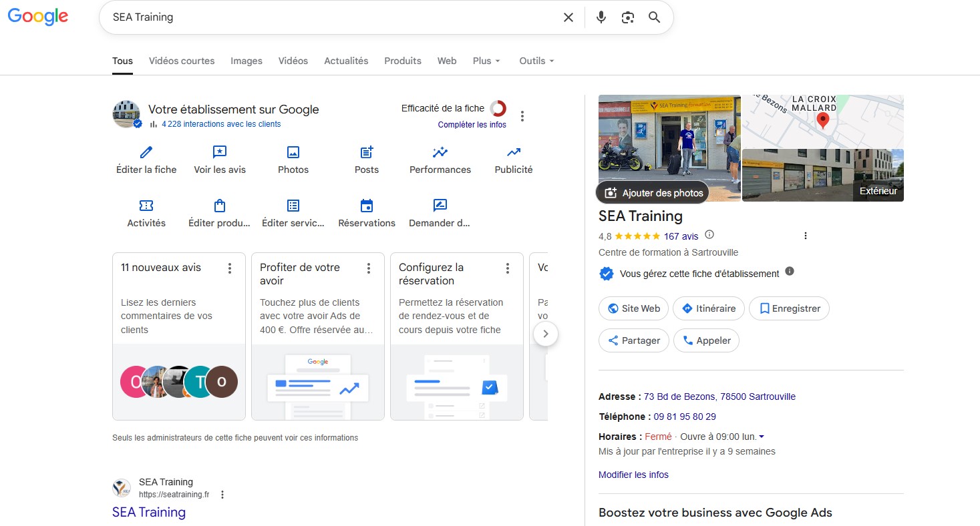This screenshot has width=980, height=526.
Task: Open address 73 Bd de Bezons link
Action: point(719,397)
